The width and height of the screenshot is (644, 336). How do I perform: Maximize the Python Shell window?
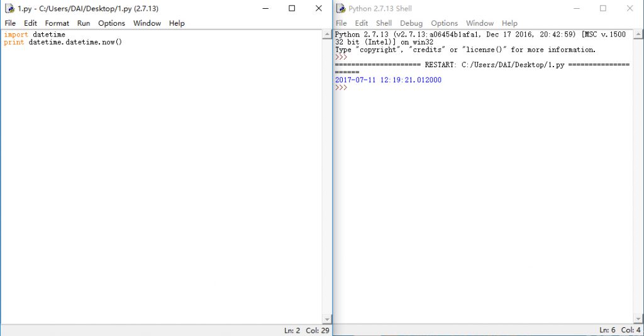click(603, 8)
